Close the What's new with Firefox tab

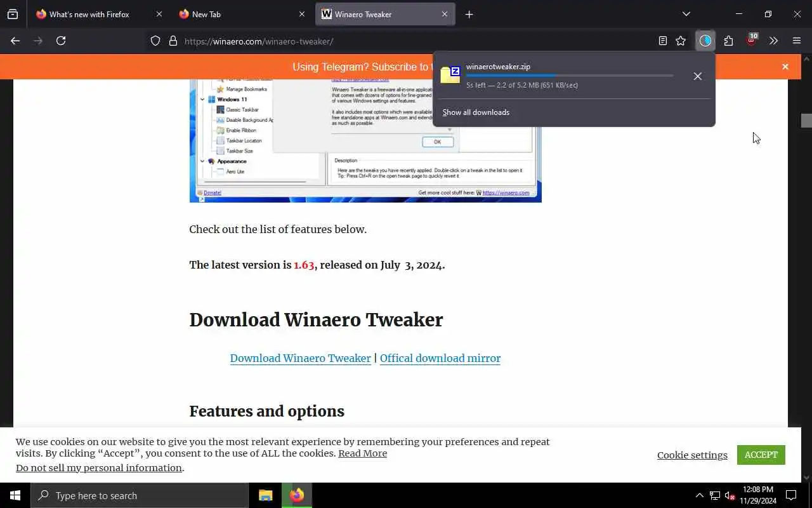(159, 14)
